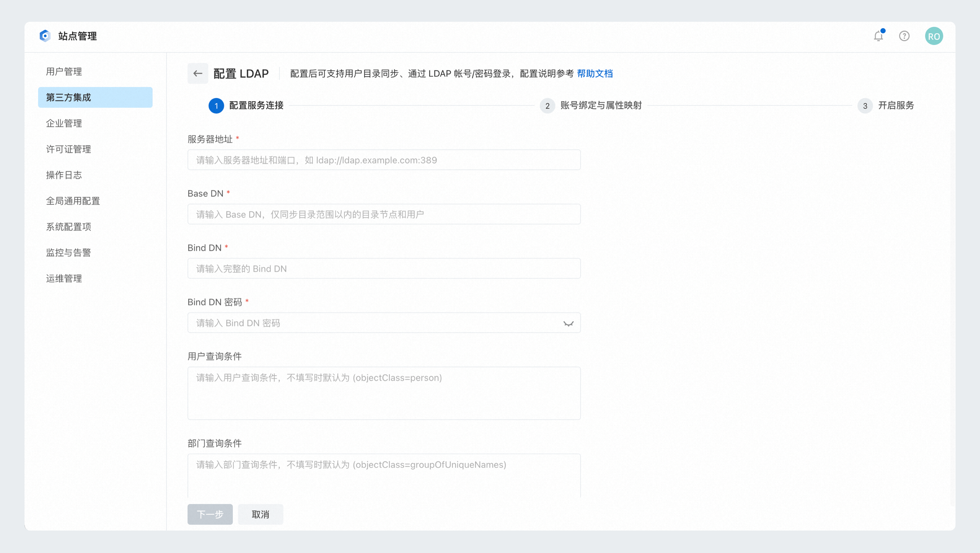Viewport: 980px width, 553px height.
Task: Click the 部门查询条件 field label
Action: pos(215,443)
